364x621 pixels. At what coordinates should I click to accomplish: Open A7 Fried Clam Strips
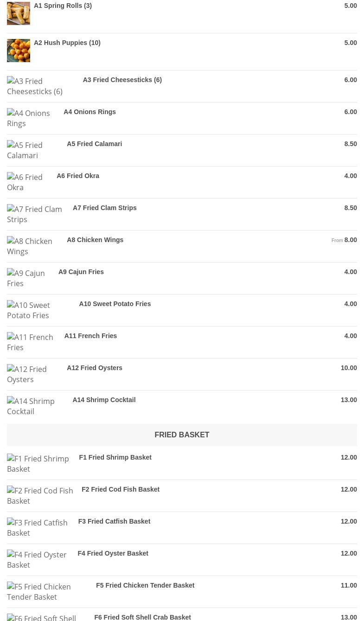click(x=104, y=208)
